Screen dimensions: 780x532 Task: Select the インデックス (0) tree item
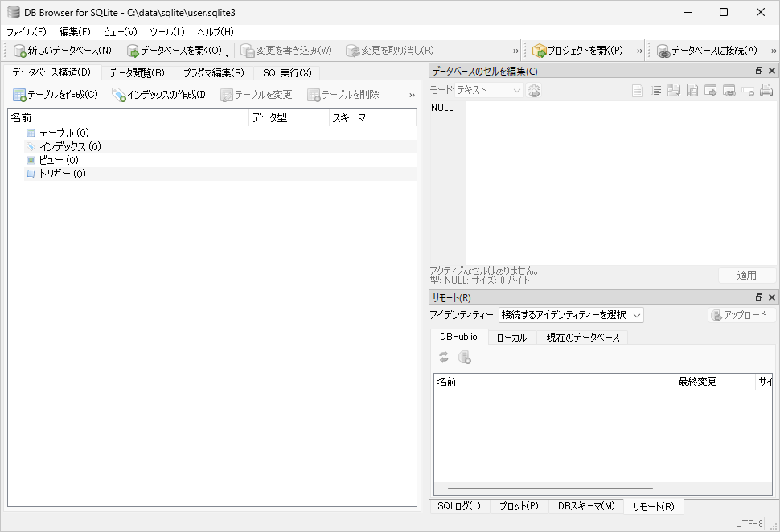(x=69, y=147)
